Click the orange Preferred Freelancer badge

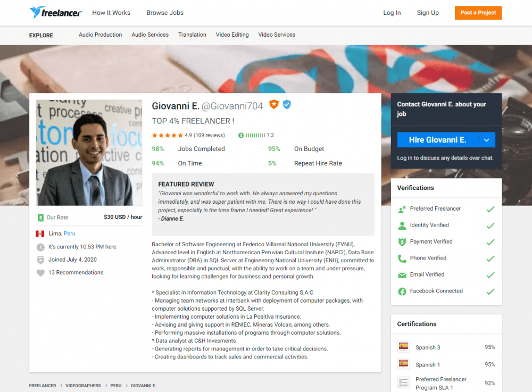pyautogui.click(x=274, y=105)
